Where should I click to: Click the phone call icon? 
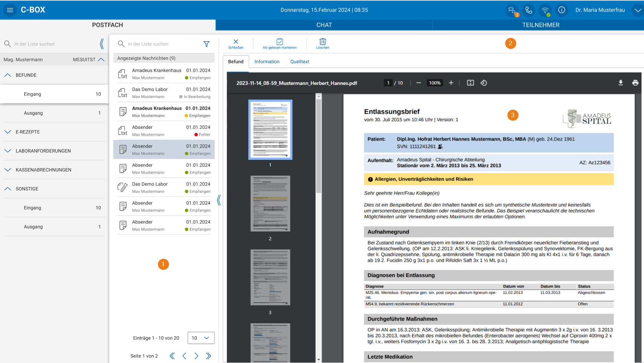pos(528,10)
